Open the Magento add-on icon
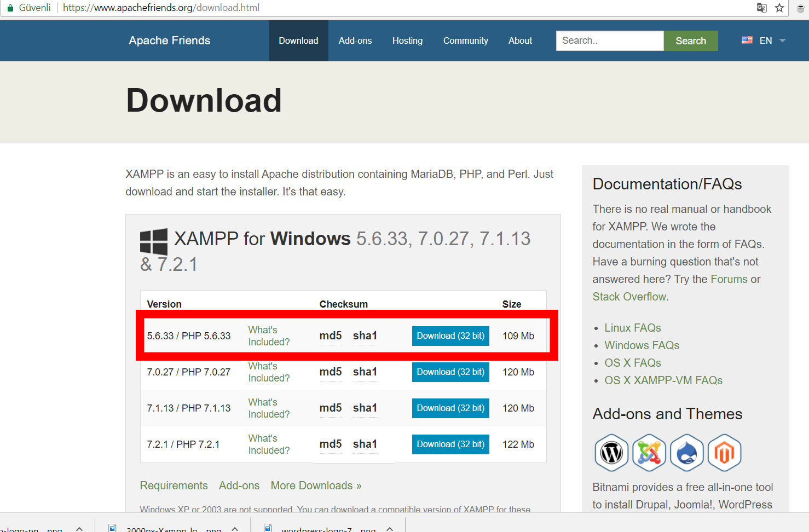This screenshot has width=809, height=532. (725, 453)
